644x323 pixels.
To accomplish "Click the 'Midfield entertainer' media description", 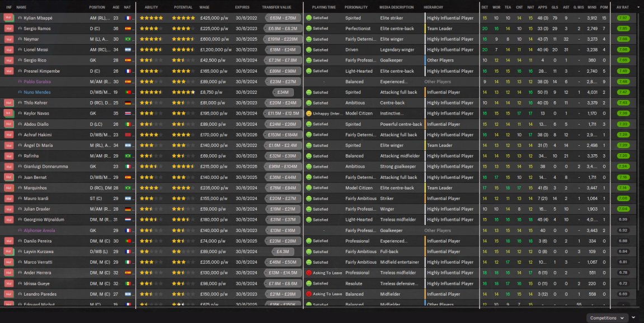I will coord(399,262).
